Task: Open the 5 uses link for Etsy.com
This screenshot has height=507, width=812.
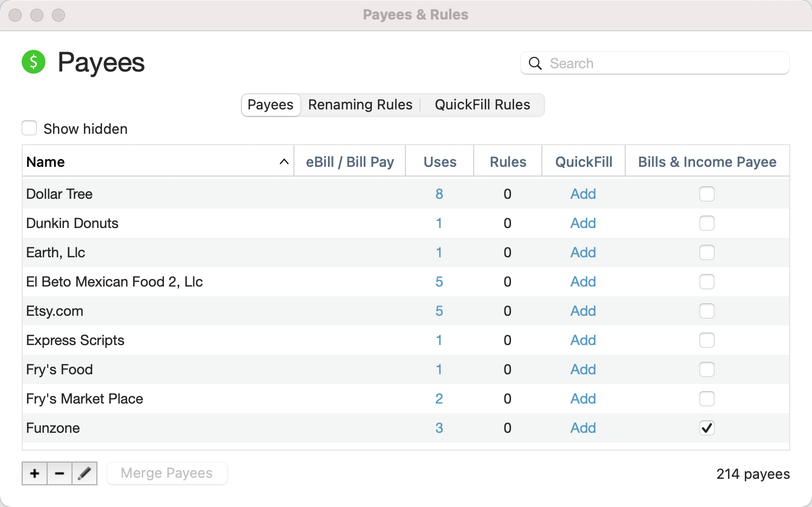Action: 439,311
